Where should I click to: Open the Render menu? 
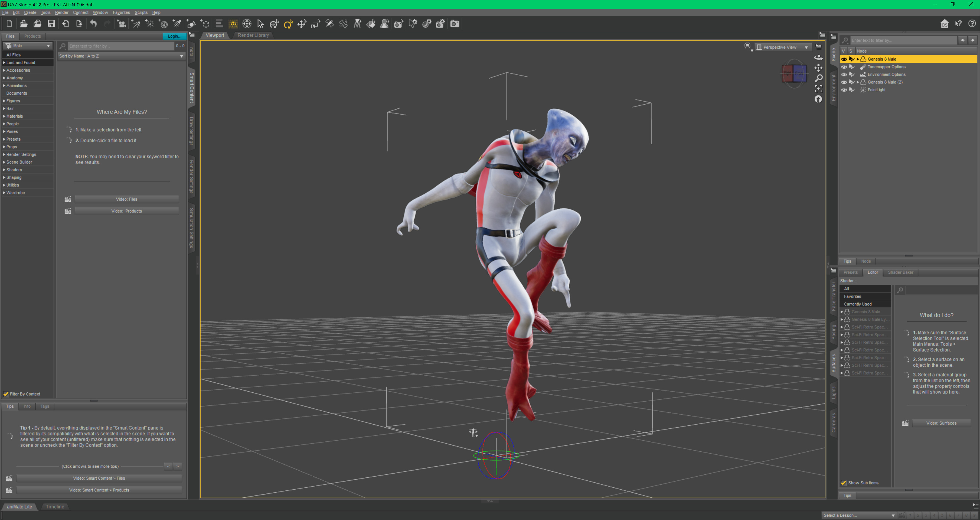[62, 12]
